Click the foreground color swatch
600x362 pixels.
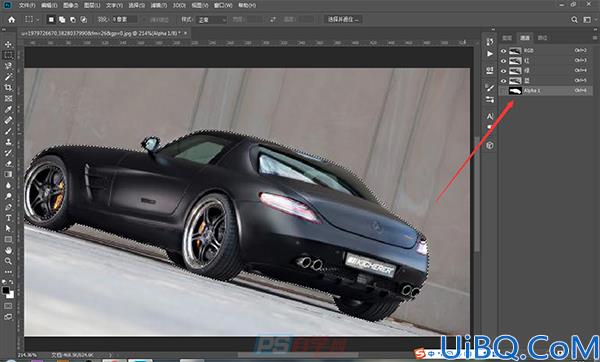pyautogui.click(x=6, y=290)
